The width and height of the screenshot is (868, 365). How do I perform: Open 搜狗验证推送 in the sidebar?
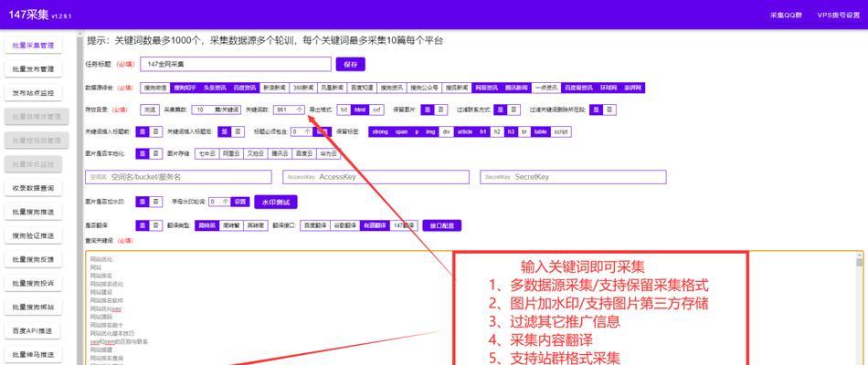[33, 235]
